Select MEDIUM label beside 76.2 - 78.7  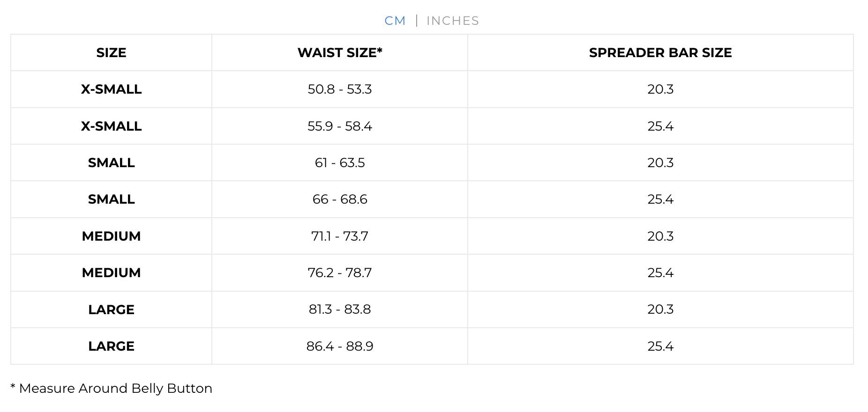click(x=112, y=272)
